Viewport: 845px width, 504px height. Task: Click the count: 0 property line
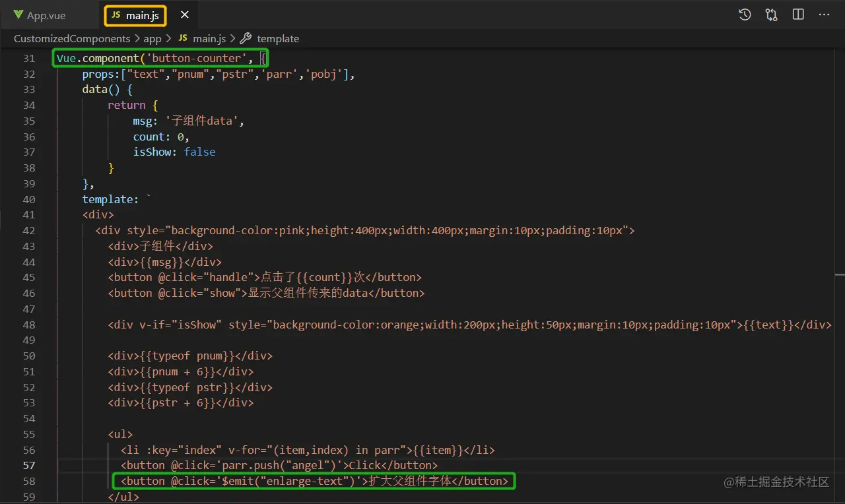161,137
